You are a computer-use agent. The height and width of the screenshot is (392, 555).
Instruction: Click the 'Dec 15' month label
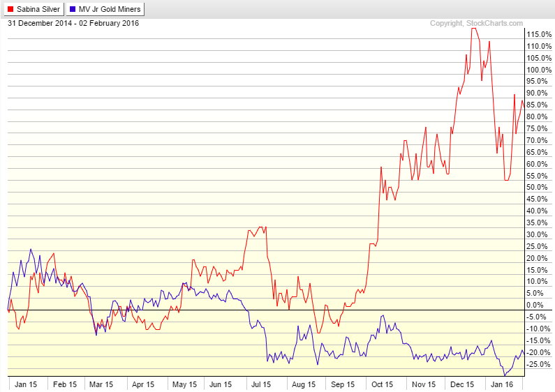(462, 384)
